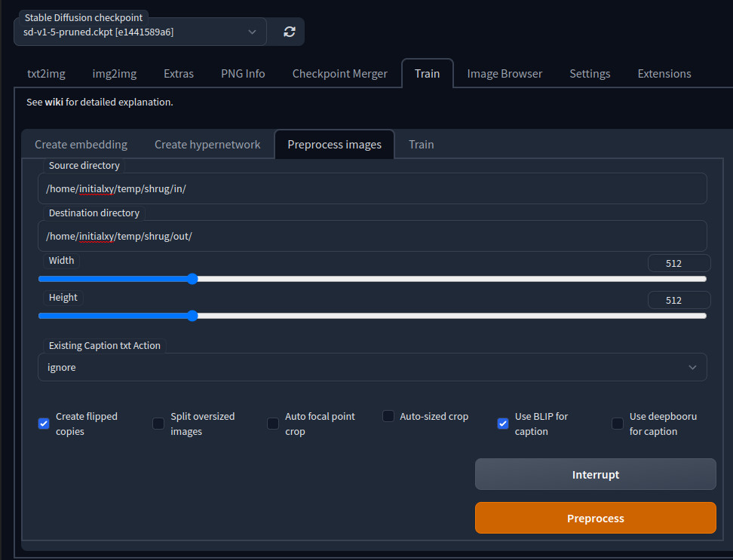This screenshot has height=560, width=733.
Task: Uncheck Create flipped copies
Action: [44, 424]
